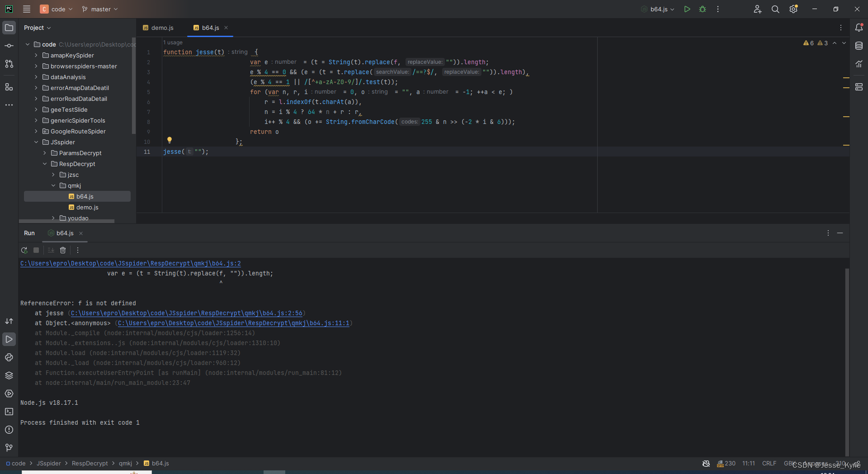Viewport: 868px width, 474px height.
Task: Select b64.js in the project tree
Action: 77,196
